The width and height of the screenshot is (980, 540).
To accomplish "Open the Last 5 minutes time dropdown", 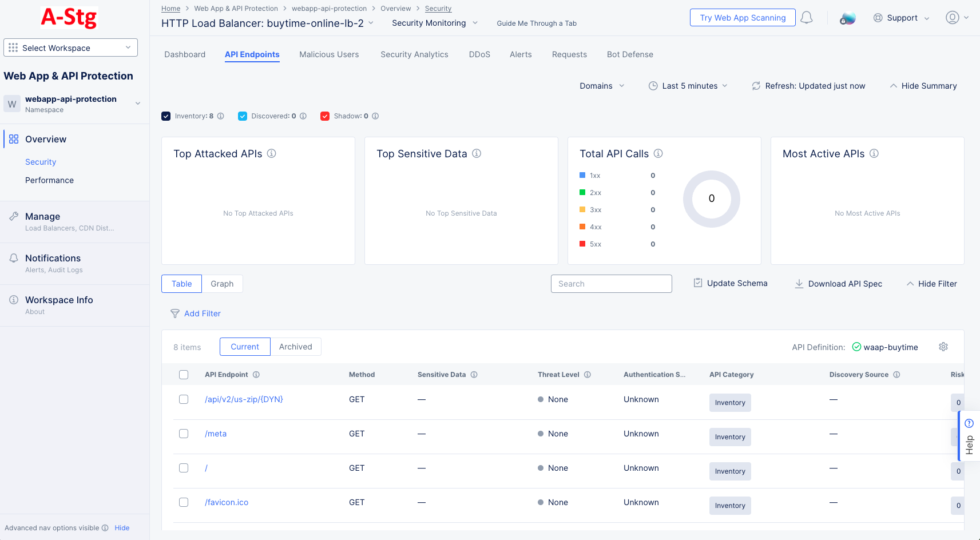I will (x=689, y=85).
